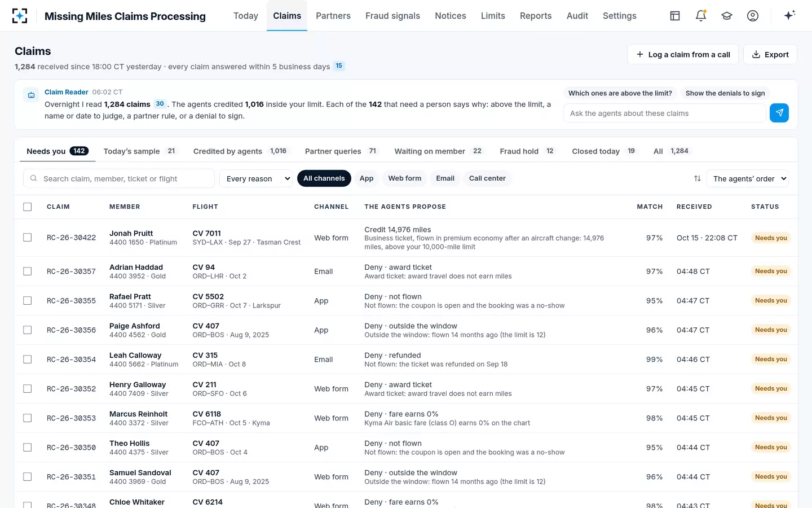
Task: Click 'Which ones are above the limit?' suggestion
Action: tap(620, 93)
